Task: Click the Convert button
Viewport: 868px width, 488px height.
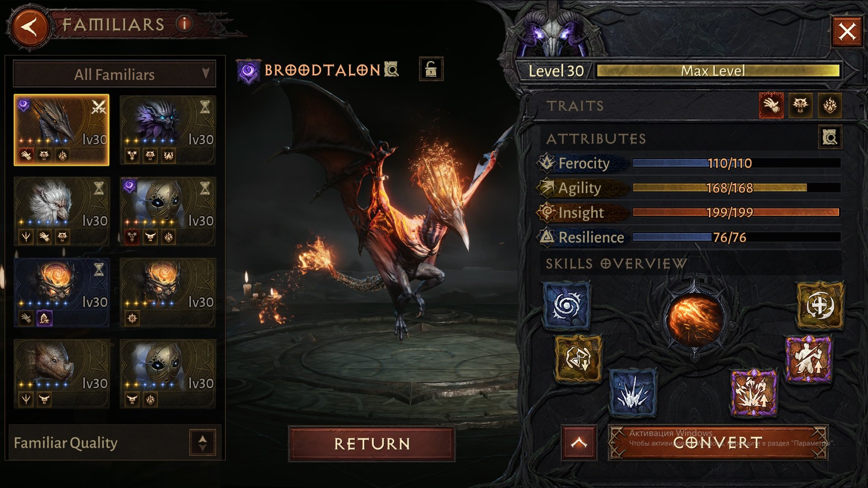Action: coord(718,443)
